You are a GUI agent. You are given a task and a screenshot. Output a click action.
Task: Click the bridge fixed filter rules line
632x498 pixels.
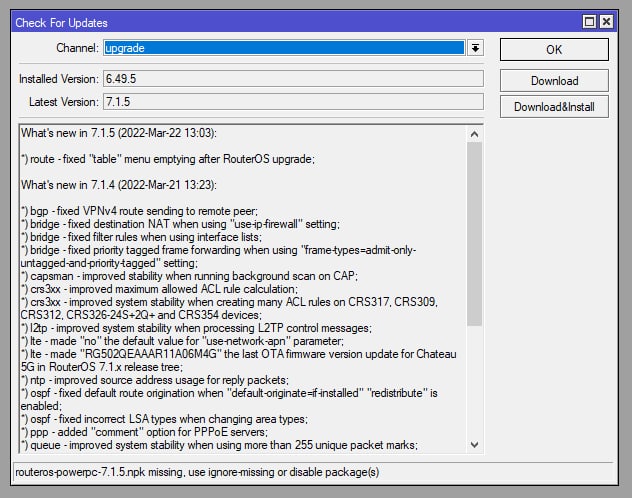141,237
